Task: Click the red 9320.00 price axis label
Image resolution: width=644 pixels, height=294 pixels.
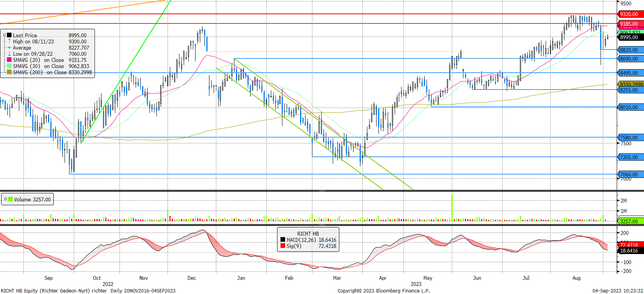Action: (x=630, y=14)
